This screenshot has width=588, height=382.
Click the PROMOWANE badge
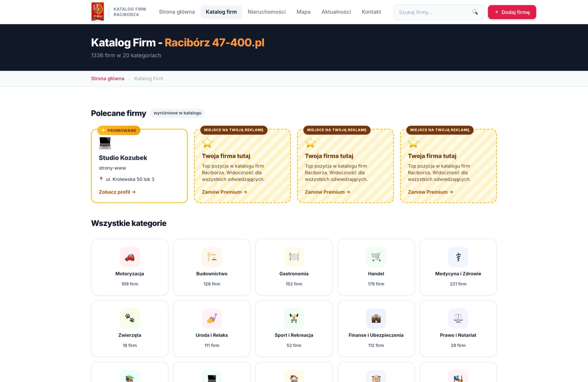(119, 130)
